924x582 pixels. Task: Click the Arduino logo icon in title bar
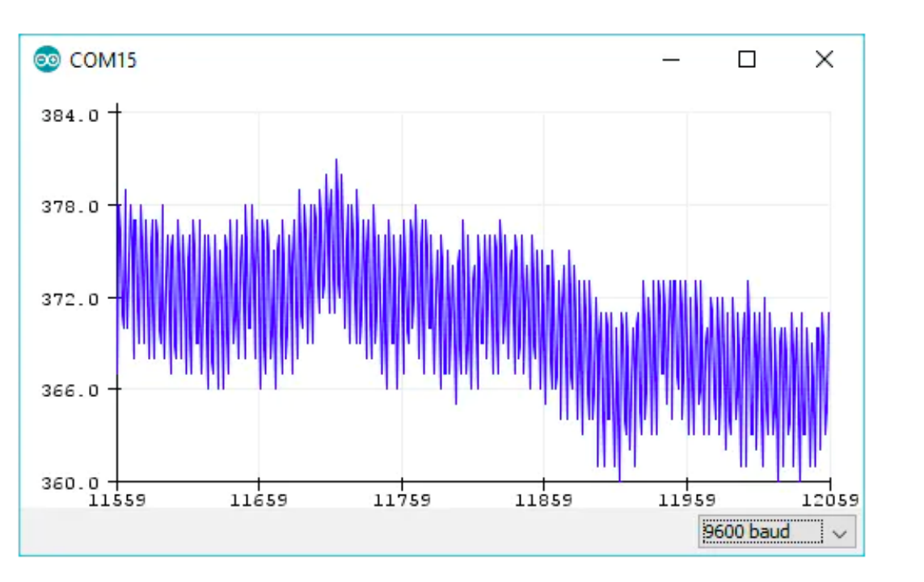[47, 60]
